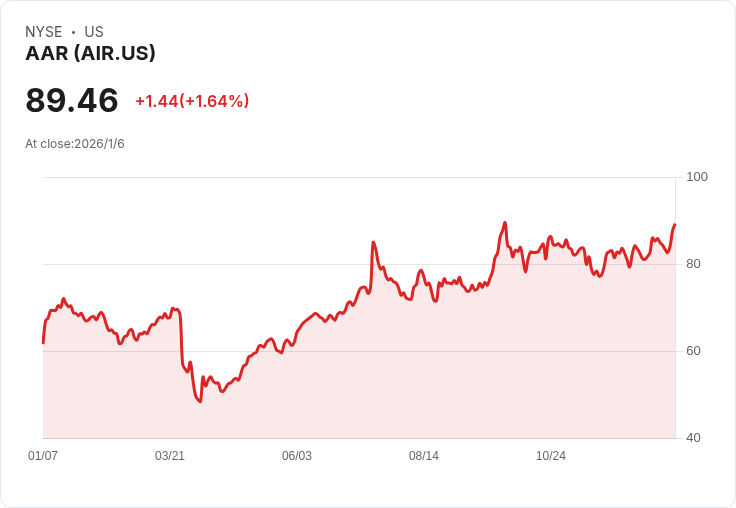736x508 pixels.
Task: Click the 100 y-axis price label
Action: 697,177
